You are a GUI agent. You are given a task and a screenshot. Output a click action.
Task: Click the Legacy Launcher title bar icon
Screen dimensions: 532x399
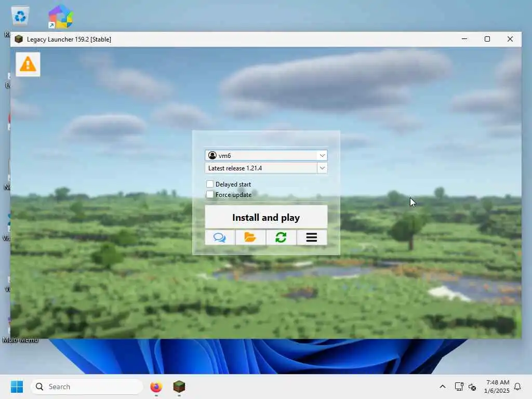point(19,39)
